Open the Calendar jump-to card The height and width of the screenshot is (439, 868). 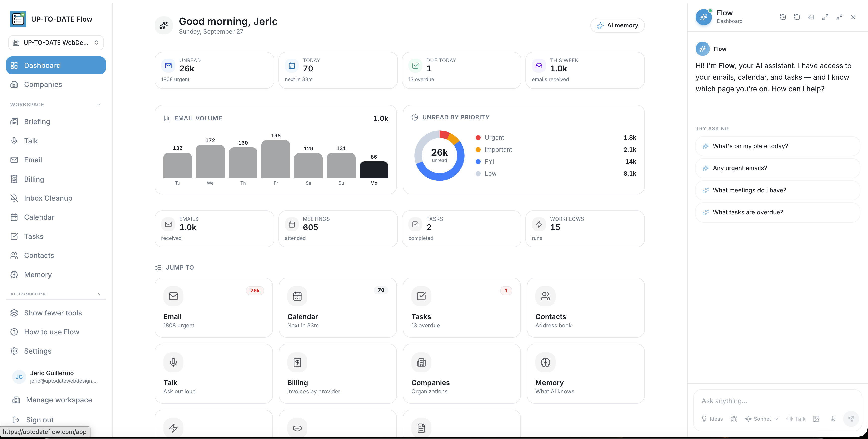(x=337, y=308)
